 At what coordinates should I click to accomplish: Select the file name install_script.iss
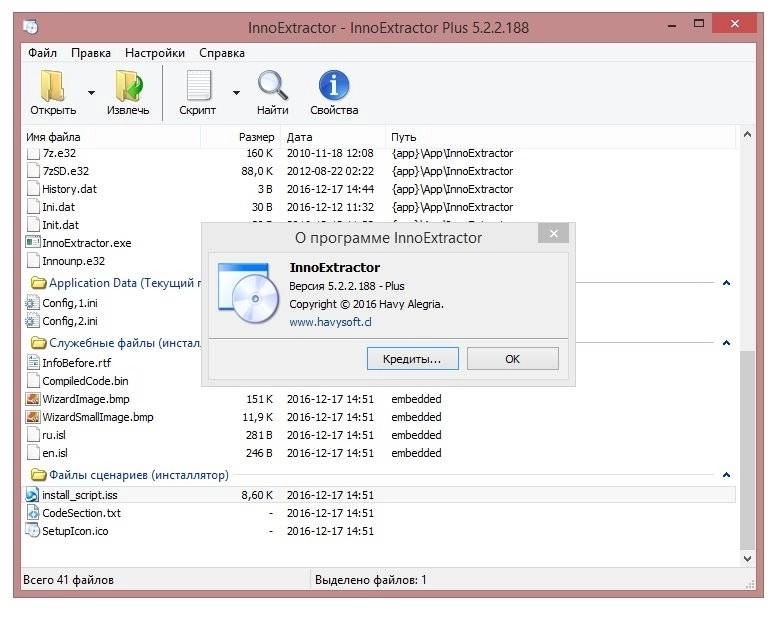pos(80,495)
